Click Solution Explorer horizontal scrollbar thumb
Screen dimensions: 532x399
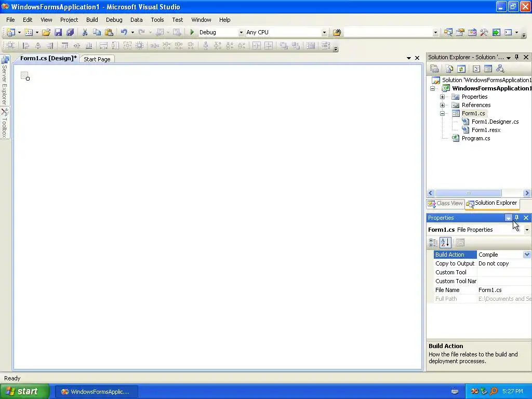[468, 193]
